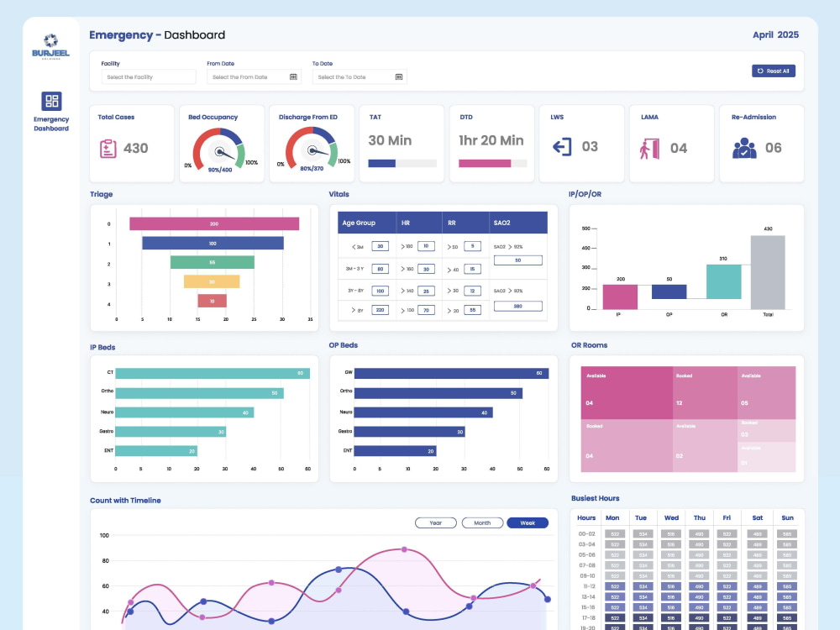
Task: Click the Gastro bar in OP Beds
Action: pos(409,432)
